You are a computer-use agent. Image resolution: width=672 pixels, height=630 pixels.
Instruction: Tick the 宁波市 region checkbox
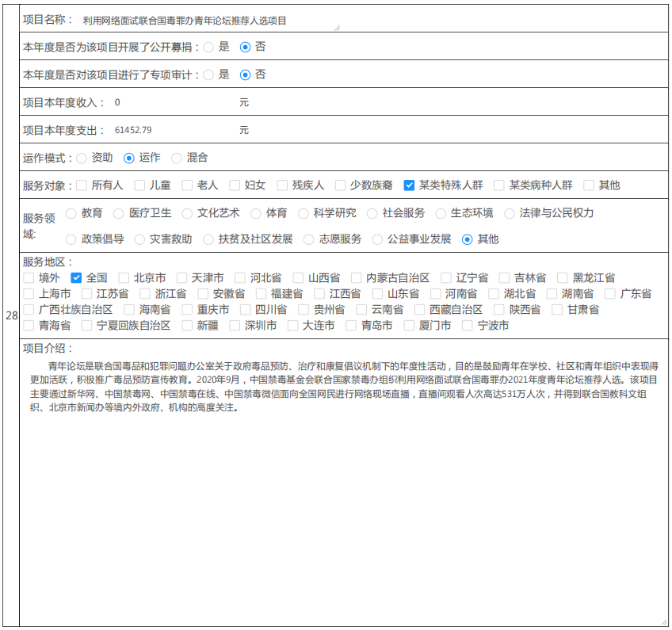468,326
